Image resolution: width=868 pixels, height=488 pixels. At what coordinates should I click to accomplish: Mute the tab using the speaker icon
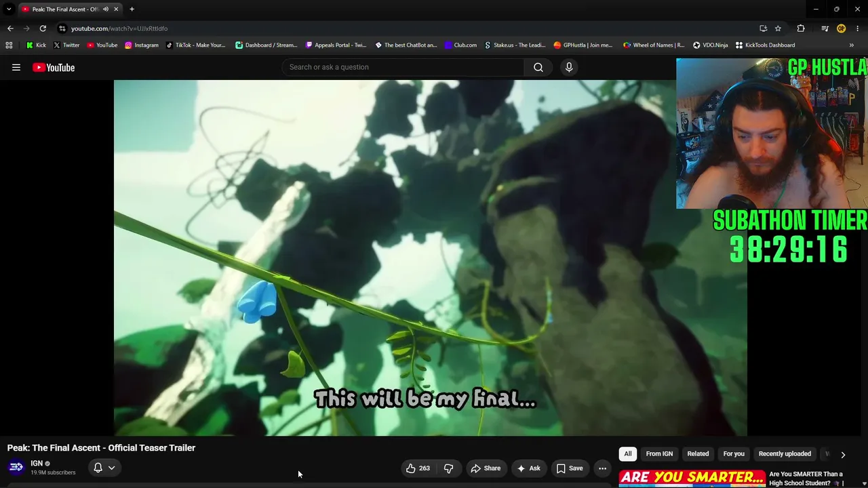106,9
